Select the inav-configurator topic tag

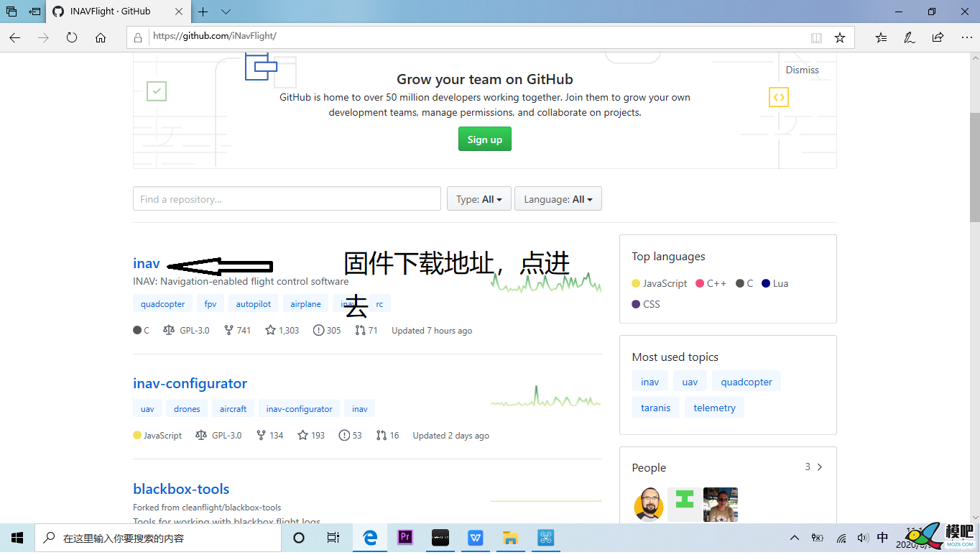tap(299, 409)
